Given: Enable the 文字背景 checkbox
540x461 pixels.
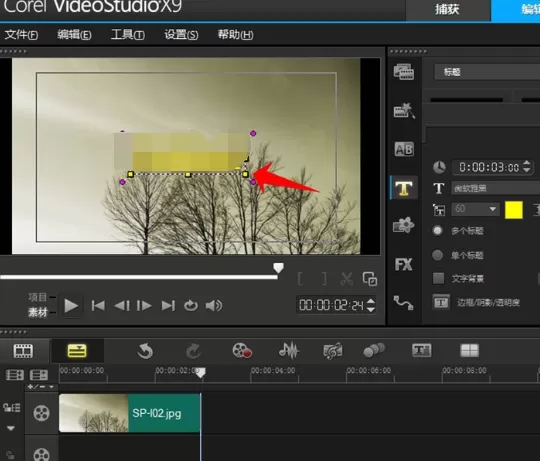Looking at the screenshot, I should tap(438, 278).
